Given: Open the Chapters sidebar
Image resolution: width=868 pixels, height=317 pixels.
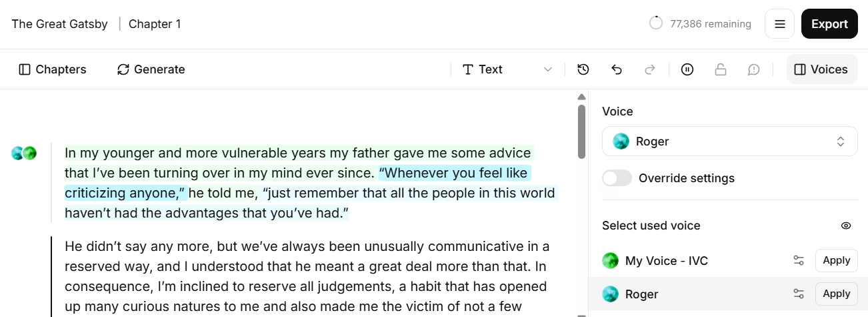Looking at the screenshot, I should (53, 69).
